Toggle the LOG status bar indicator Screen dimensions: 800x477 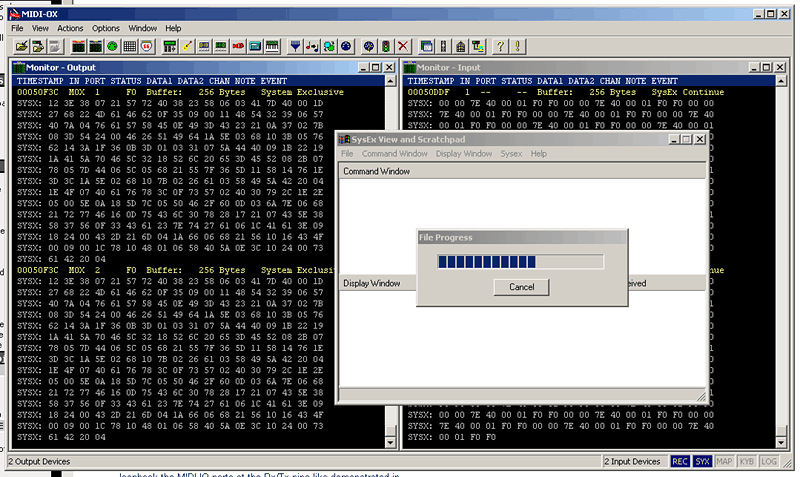(769, 461)
